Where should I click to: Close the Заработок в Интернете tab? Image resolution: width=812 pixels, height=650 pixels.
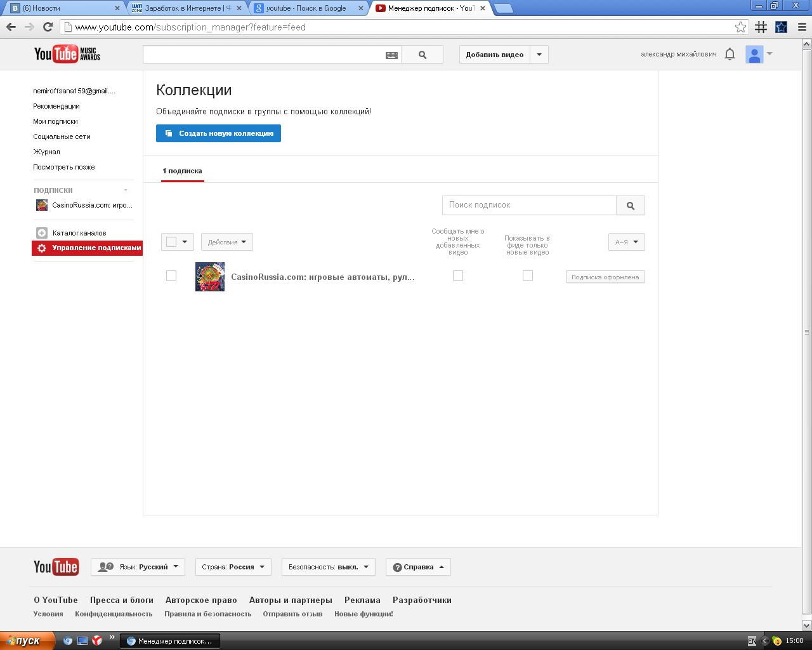[x=239, y=8]
